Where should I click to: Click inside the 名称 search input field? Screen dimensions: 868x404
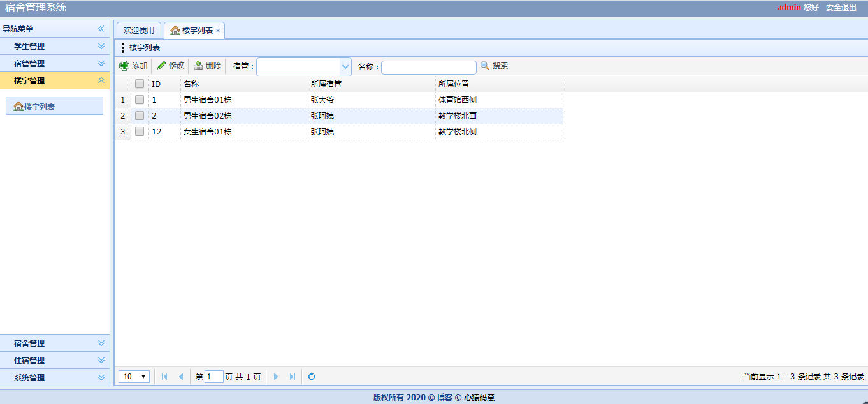click(428, 66)
